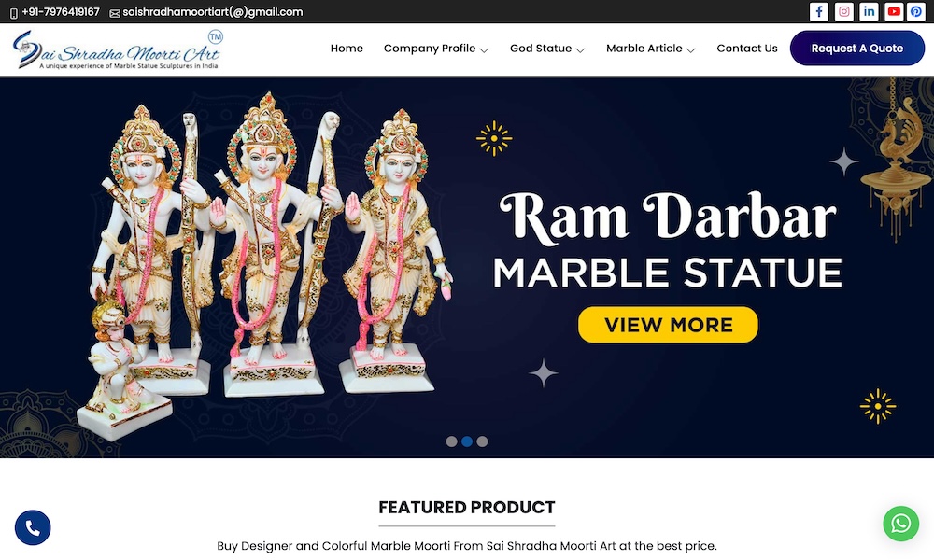Click the Sai Shradha Moorti Art logo

tap(118, 50)
